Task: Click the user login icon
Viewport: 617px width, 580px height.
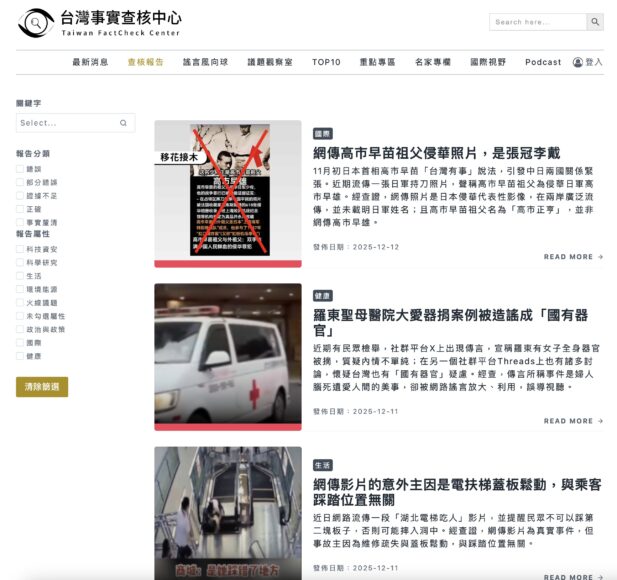Action: click(577, 62)
